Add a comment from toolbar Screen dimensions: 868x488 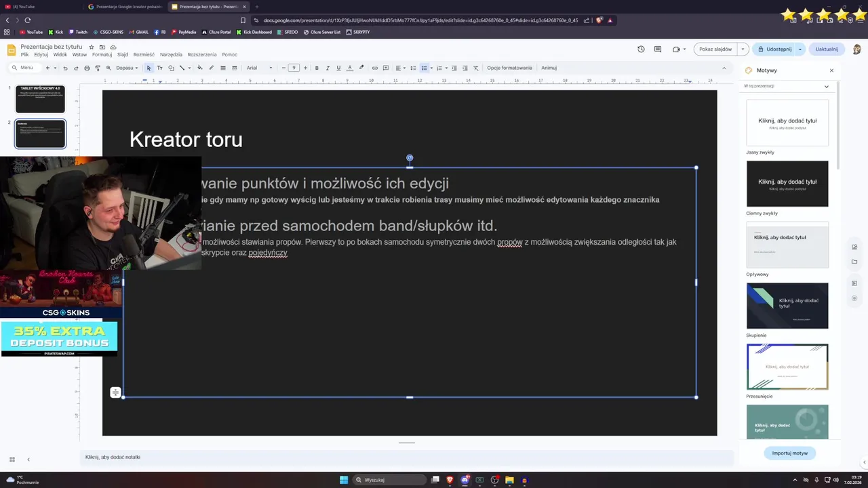click(386, 68)
